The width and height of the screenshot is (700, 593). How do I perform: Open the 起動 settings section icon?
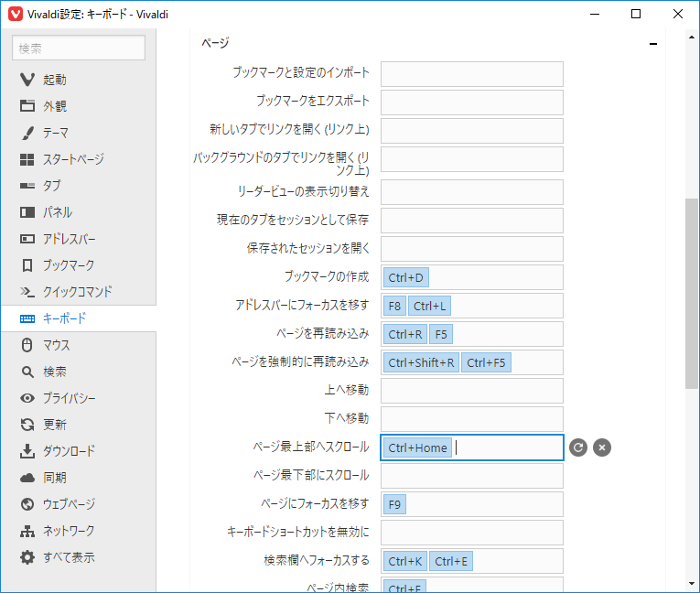[27, 80]
